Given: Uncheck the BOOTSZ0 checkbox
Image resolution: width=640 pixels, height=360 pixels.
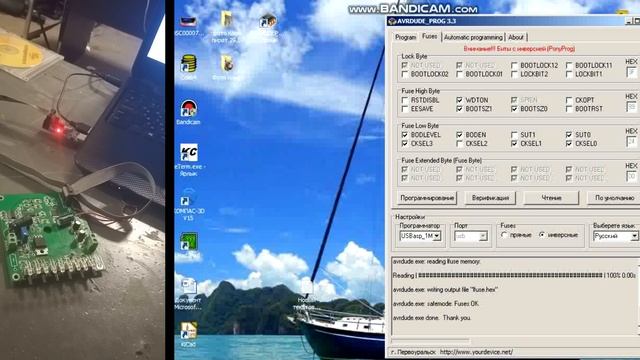Looking at the screenshot, I should click(514, 109).
